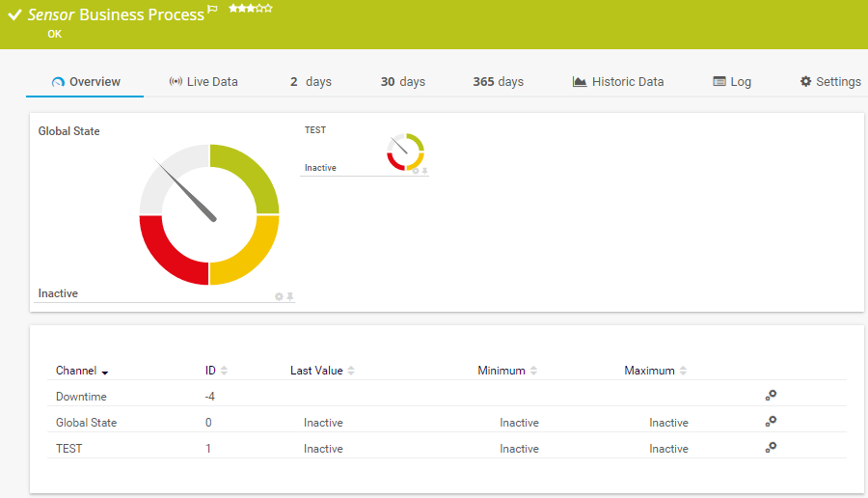Open the Historic Data tab

(618, 82)
